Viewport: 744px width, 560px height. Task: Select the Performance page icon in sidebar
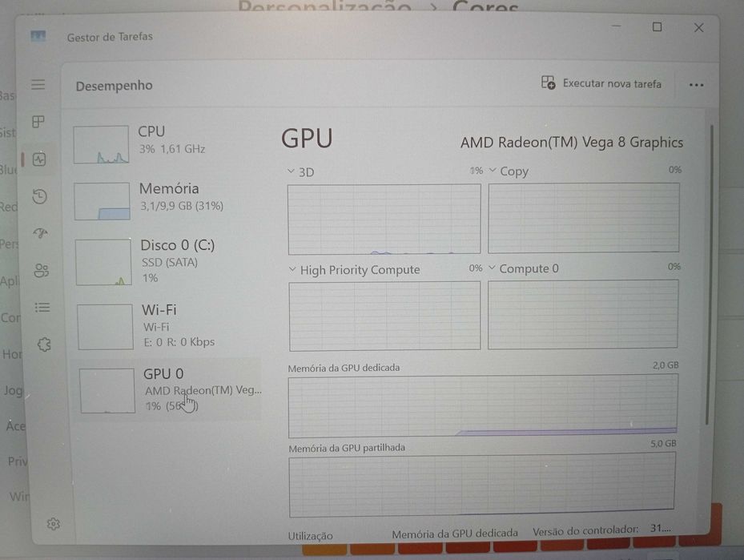[39, 159]
